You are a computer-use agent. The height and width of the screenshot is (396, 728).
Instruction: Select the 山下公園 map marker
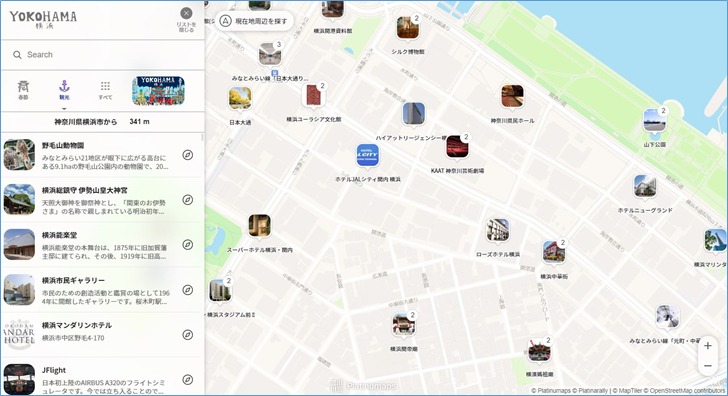point(655,121)
